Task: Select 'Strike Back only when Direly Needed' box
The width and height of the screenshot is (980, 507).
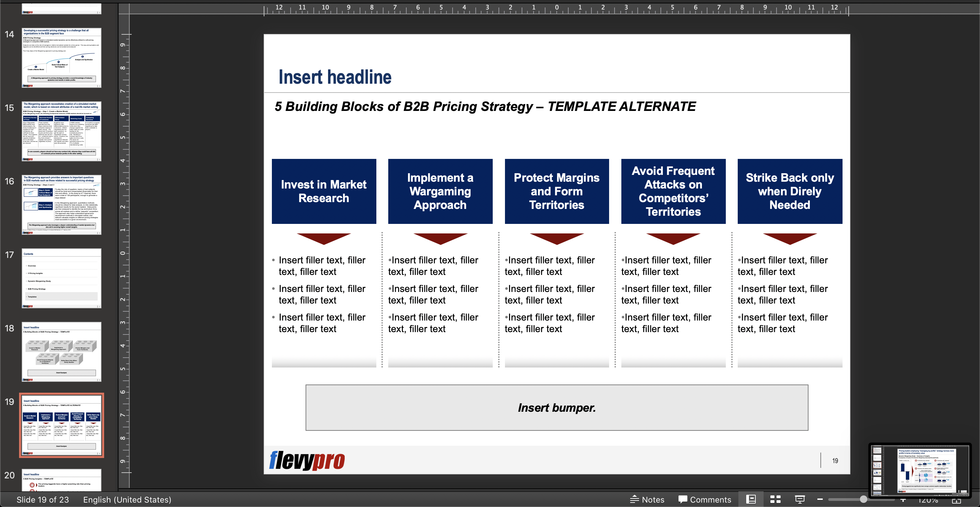Action: tap(790, 191)
